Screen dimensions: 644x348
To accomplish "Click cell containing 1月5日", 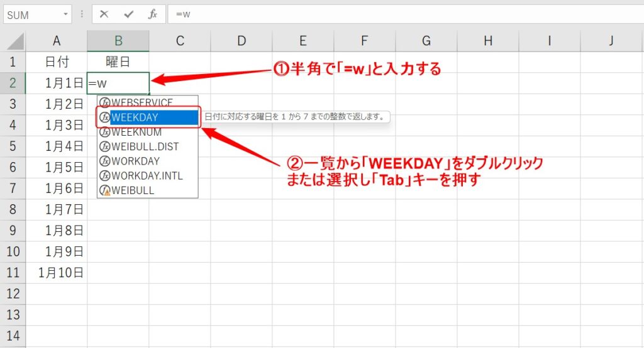I will click(57, 168).
